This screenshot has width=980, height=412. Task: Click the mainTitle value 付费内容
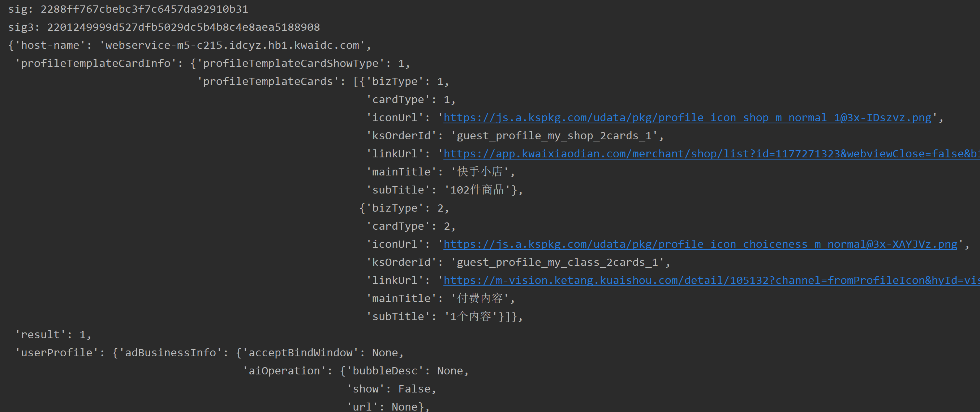(481, 298)
